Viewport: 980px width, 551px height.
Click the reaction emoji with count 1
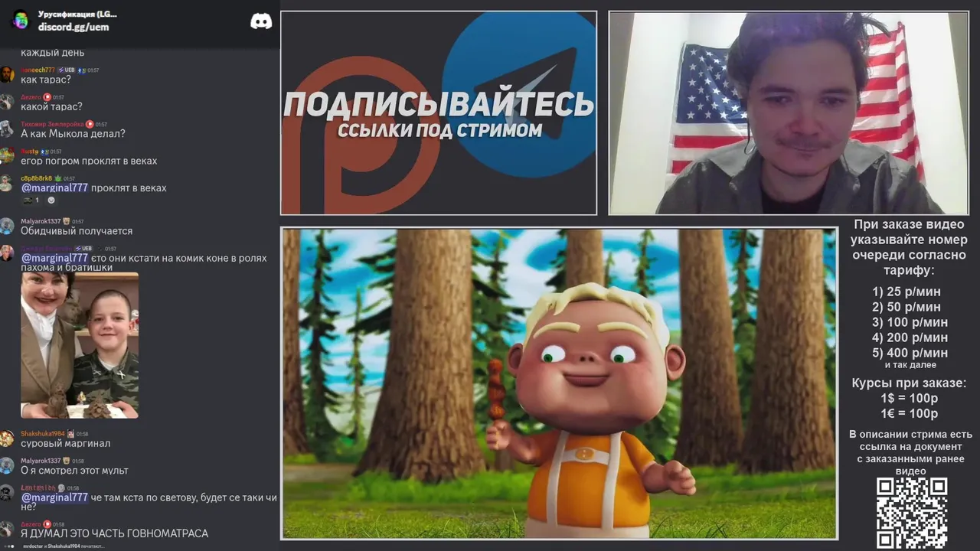31,201
